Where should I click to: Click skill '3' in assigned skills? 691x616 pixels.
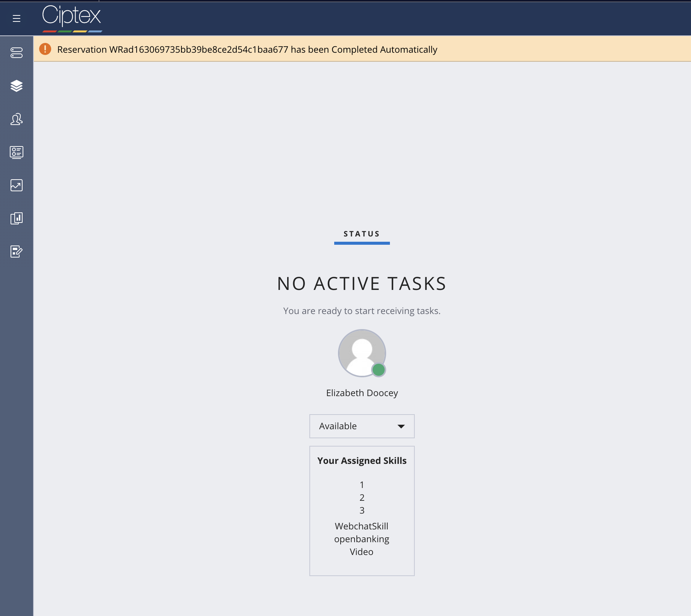pos(362,511)
